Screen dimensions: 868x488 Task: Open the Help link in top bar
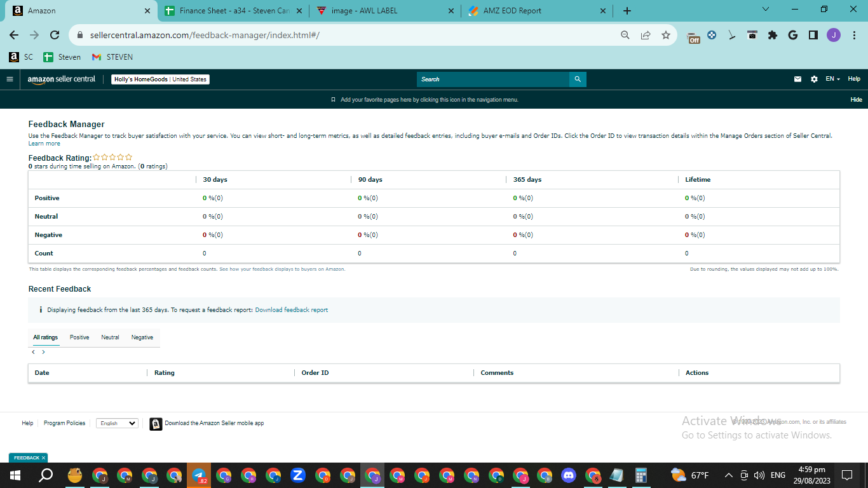pos(854,79)
